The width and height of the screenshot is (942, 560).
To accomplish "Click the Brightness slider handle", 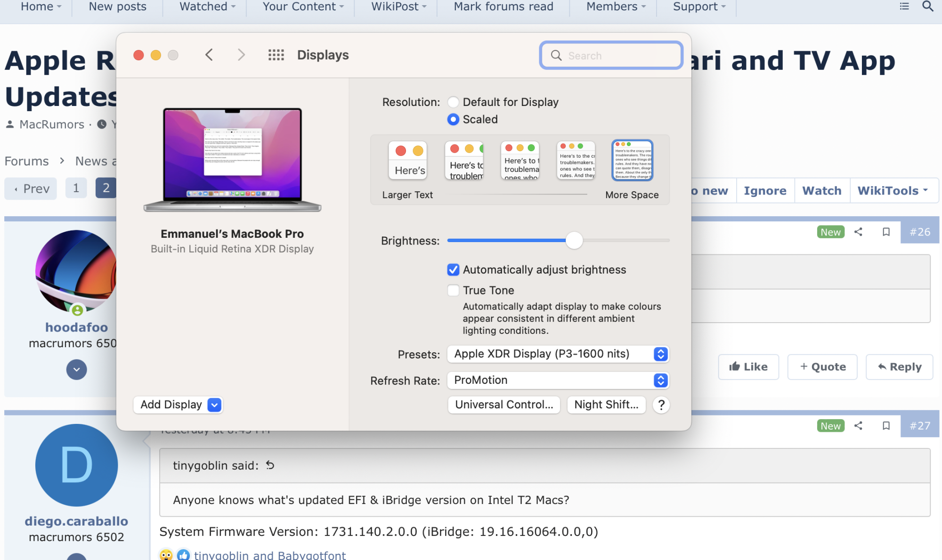I will coord(574,241).
